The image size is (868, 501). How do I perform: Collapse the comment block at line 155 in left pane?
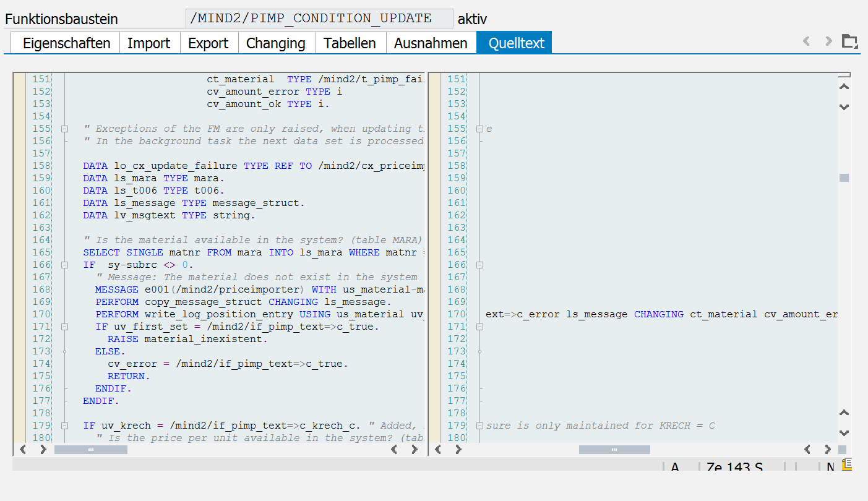(x=64, y=129)
